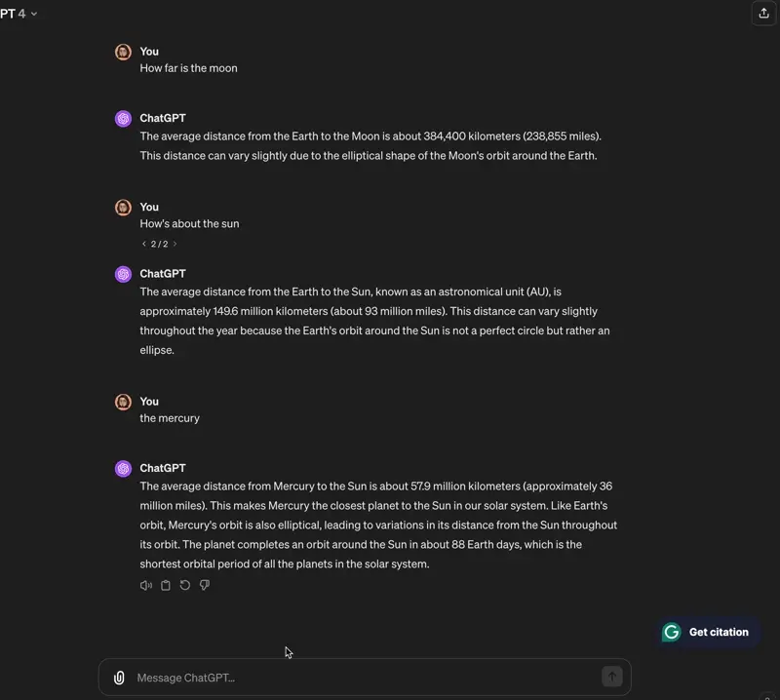Click the "2 / 2" message version indicator
This screenshot has height=700, width=780.
pos(160,244)
